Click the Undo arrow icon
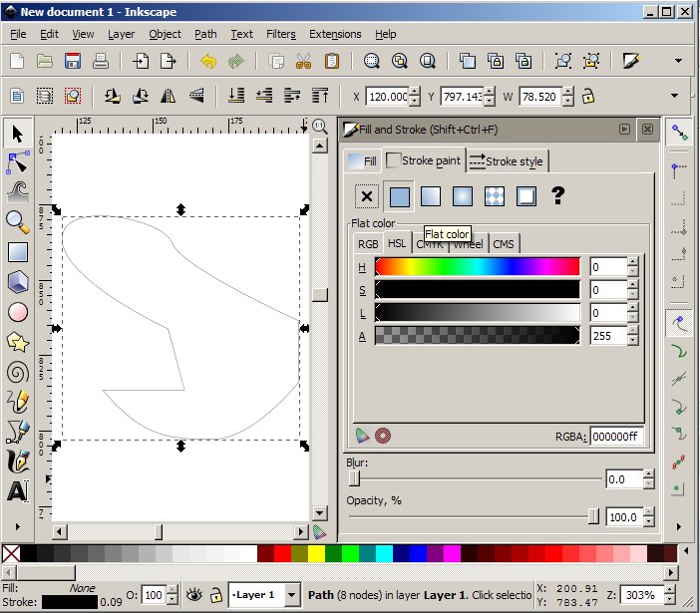 (x=208, y=61)
